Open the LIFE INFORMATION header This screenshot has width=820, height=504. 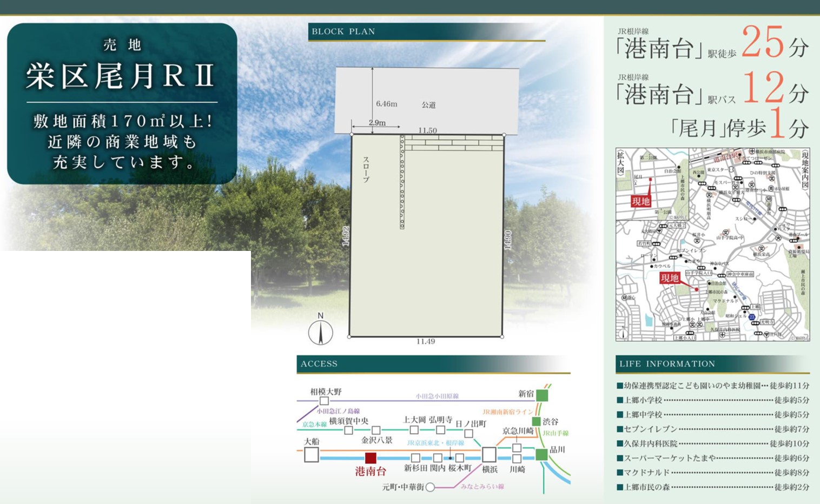pyautogui.click(x=667, y=364)
